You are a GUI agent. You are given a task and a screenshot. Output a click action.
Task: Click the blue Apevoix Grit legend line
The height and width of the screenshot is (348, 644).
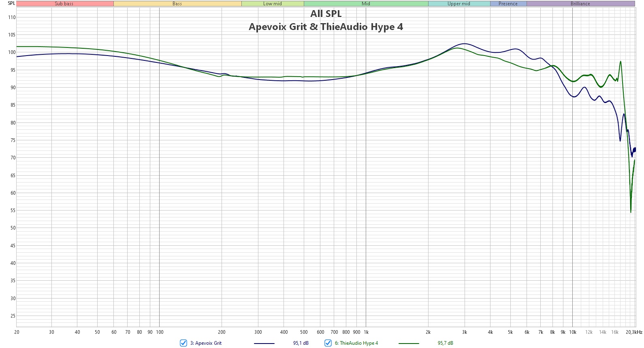(264, 343)
